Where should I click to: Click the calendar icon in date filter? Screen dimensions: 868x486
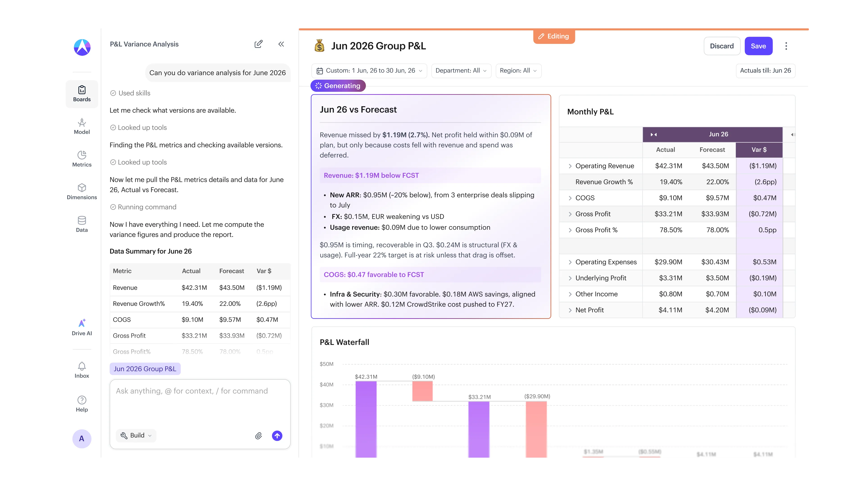pos(320,71)
